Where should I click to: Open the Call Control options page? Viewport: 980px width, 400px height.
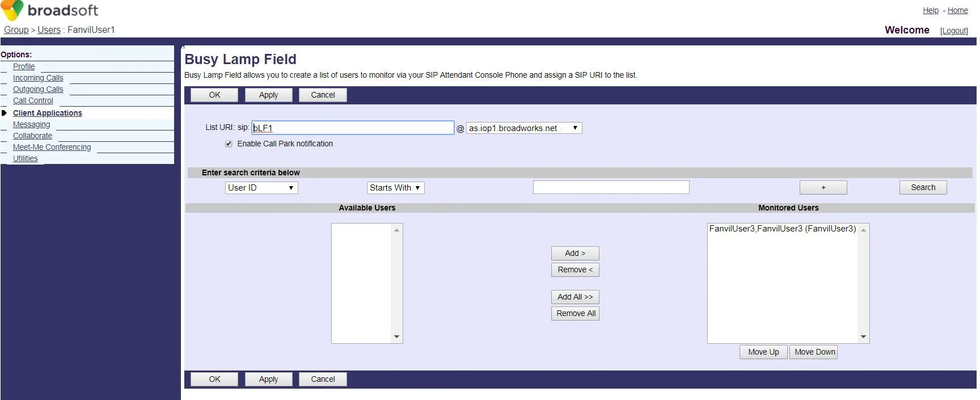tap(33, 101)
